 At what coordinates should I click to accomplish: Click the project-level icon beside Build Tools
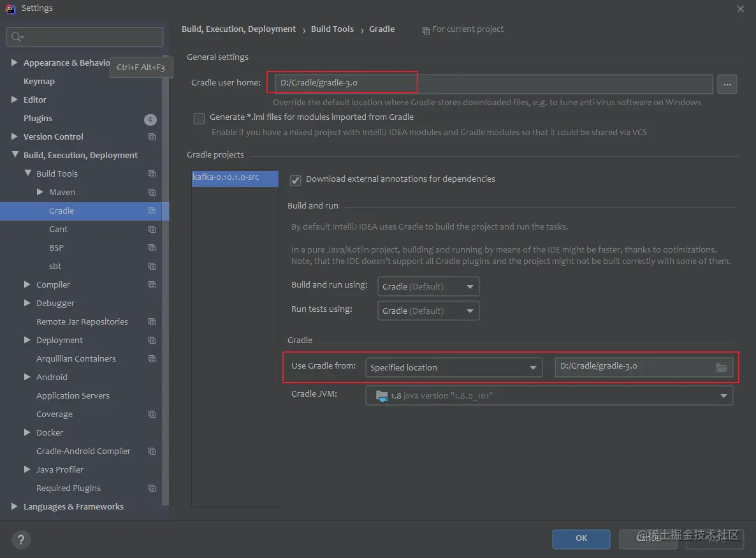[x=152, y=173]
